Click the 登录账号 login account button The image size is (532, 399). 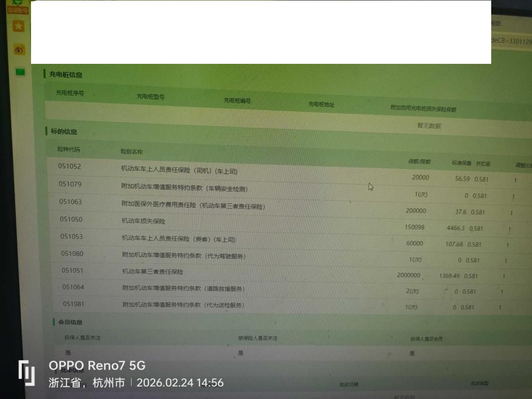(18, 10)
